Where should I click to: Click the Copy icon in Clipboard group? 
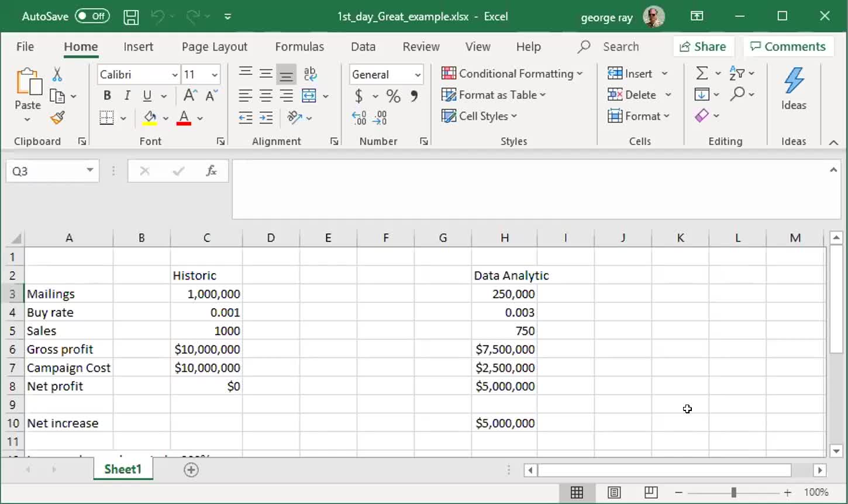point(57,96)
